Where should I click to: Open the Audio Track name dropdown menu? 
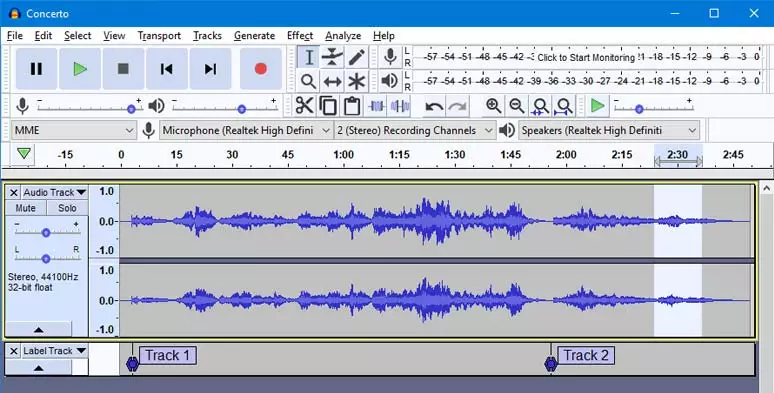[x=54, y=192]
